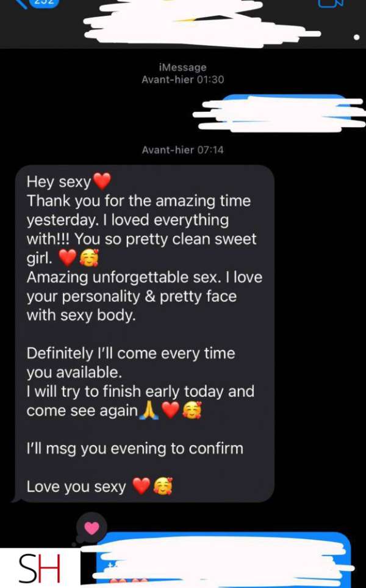366x588 pixels.
Task: Tap the red heart after "girl."
Action: click(x=68, y=258)
